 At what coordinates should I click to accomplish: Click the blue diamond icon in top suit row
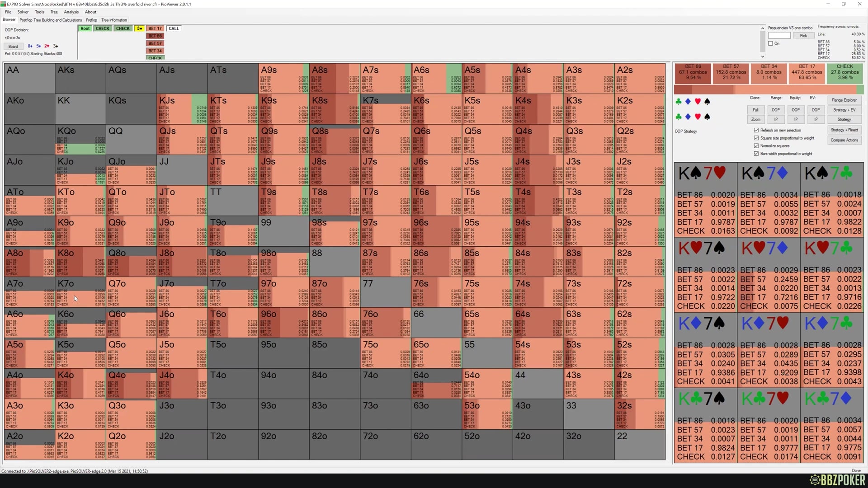(688, 102)
